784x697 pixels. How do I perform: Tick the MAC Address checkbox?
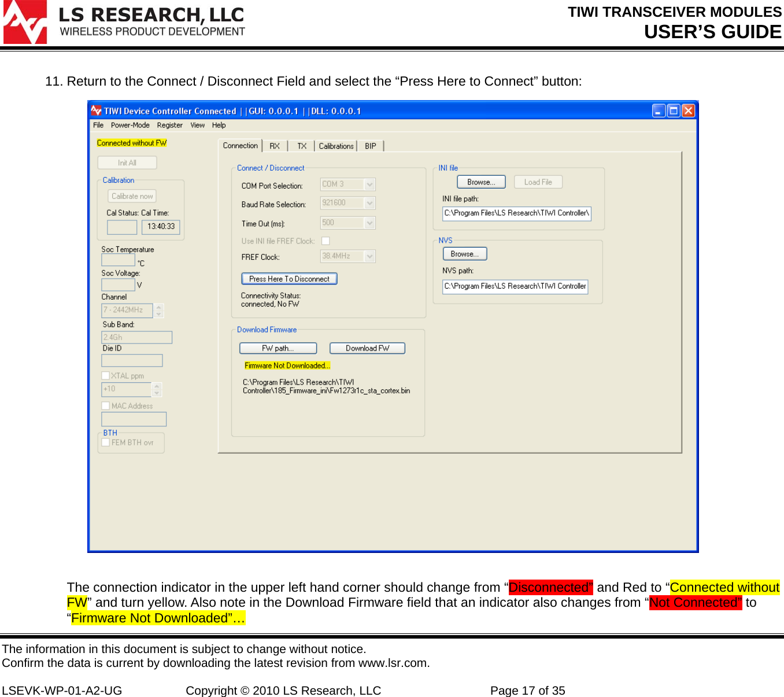pos(106,405)
